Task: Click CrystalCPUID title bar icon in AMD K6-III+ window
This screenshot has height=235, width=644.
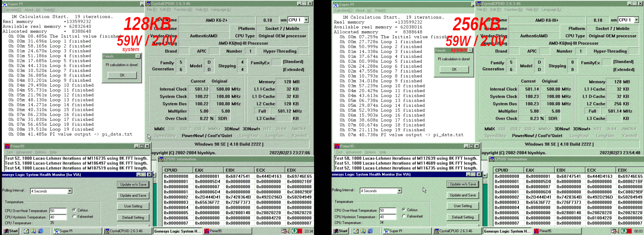Action: point(478,4)
